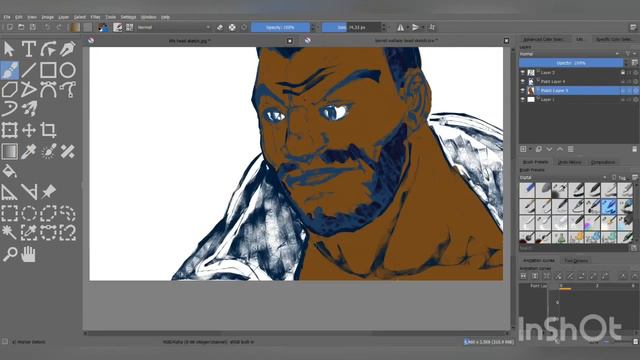
Task: Adjust the layer Opacity slider
Action: [x=571, y=63]
